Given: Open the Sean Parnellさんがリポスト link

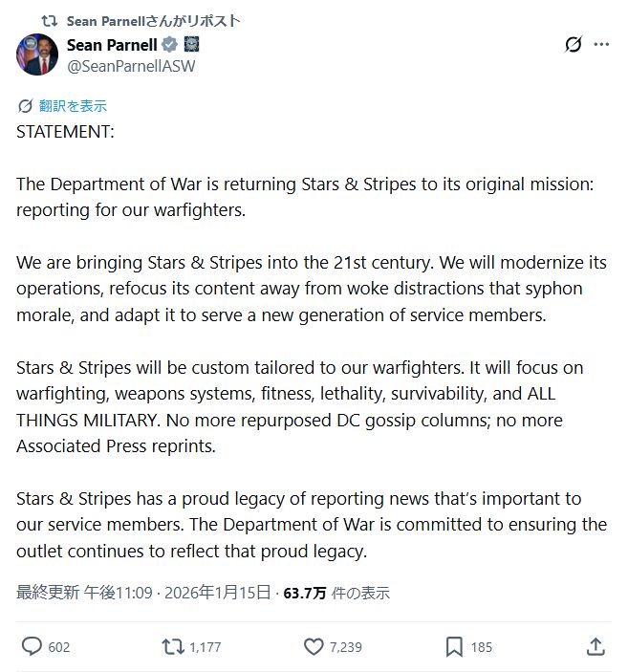Looking at the screenshot, I should point(153,20).
